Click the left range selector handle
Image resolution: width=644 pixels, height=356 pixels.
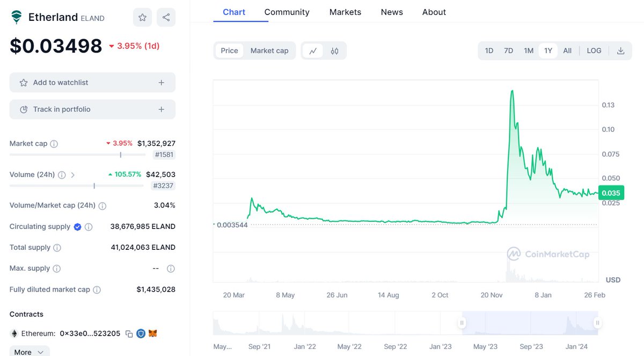[x=462, y=323]
